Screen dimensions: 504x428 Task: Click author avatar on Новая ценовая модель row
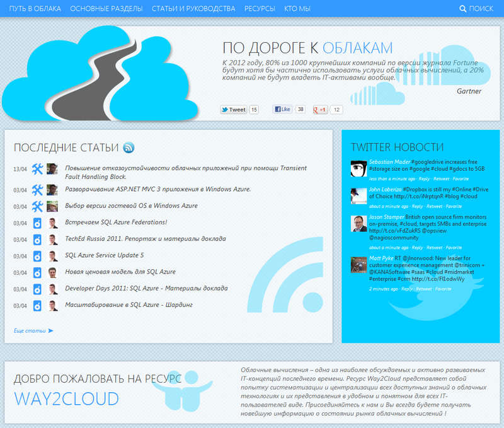click(52, 273)
